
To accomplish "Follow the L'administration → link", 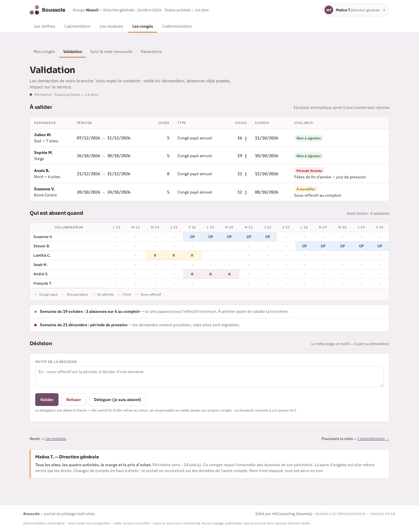I will tap(373, 439).
